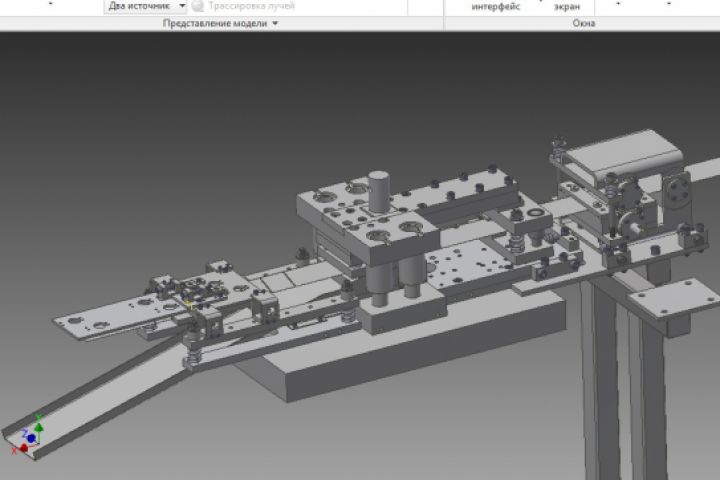Viewport: 720px width, 480px height.
Task: Click the XYZ coordinate axis triad
Action: tap(28, 434)
